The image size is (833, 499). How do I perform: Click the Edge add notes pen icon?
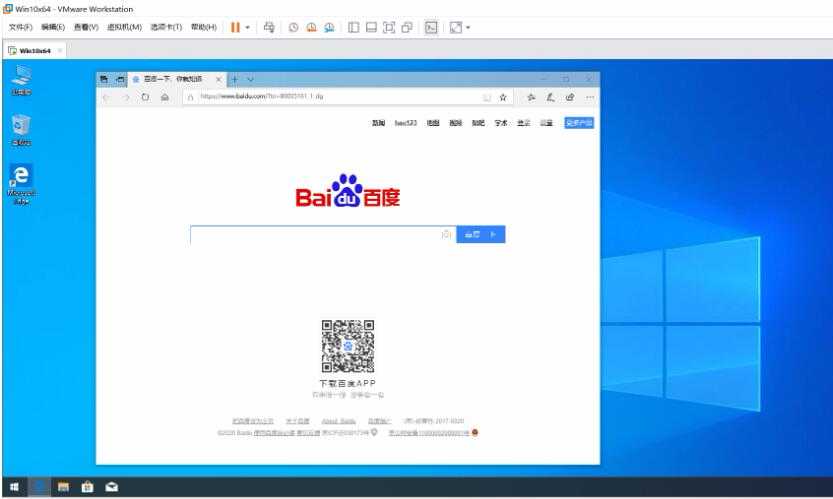click(x=550, y=97)
